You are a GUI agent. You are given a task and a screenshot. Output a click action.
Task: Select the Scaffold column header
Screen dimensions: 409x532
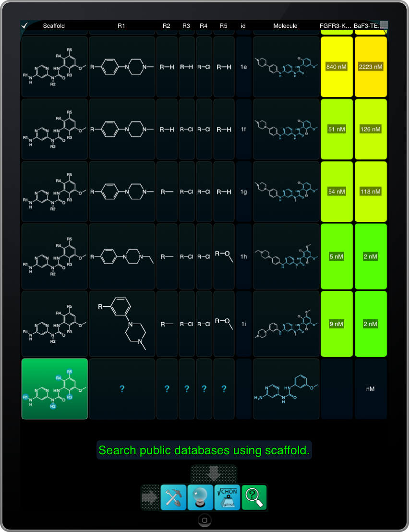coord(54,26)
